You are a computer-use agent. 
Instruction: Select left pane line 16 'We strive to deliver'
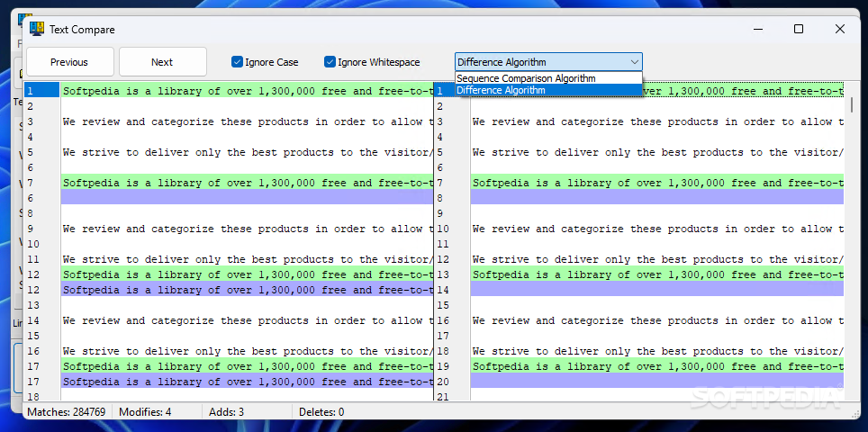coord(247,351)
